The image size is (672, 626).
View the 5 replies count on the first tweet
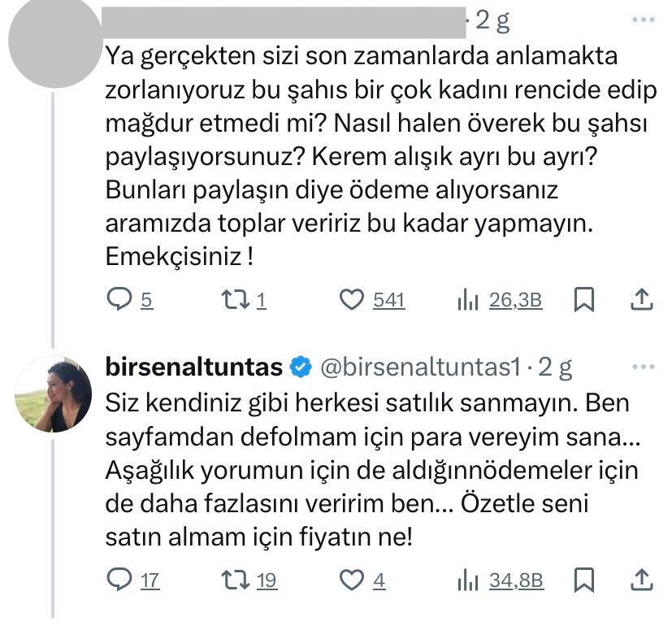144,299
